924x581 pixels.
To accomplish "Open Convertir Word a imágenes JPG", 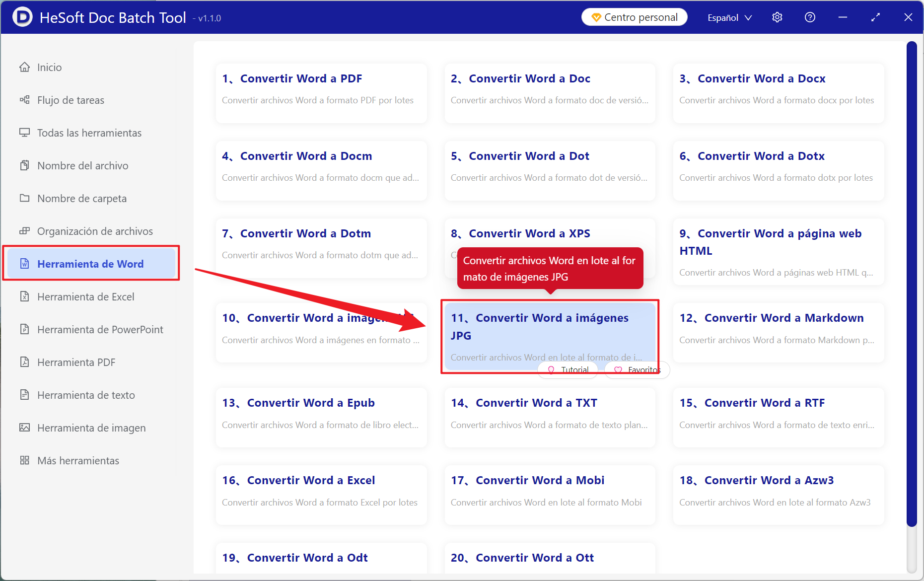I will (550, 336).
